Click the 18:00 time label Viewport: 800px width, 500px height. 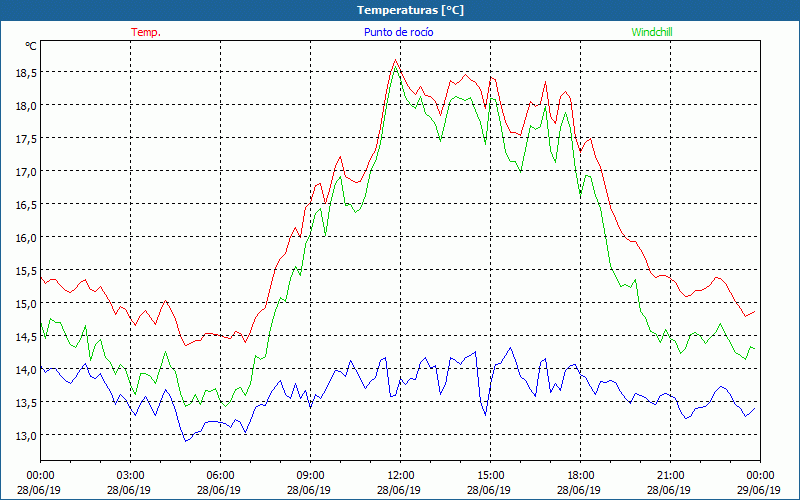point(581,476)
